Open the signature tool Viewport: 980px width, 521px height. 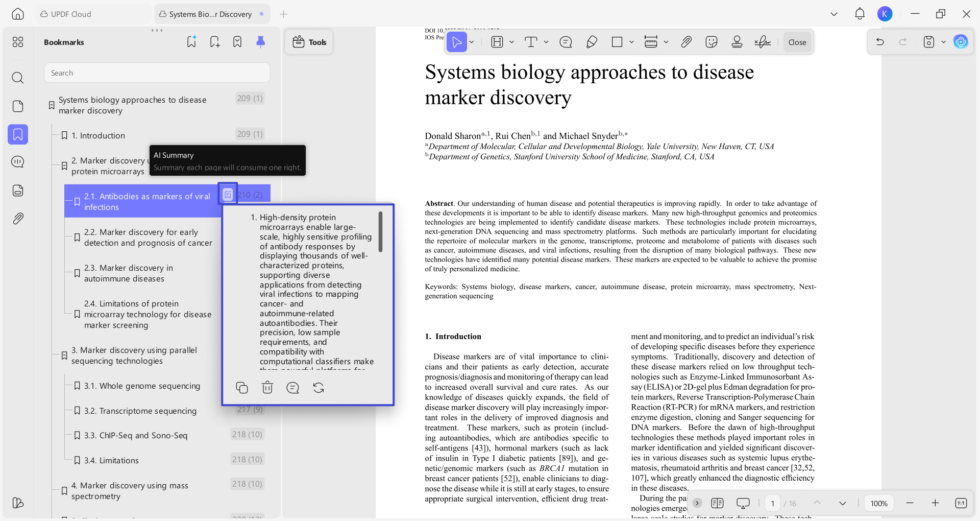click(x=763, y=42)
